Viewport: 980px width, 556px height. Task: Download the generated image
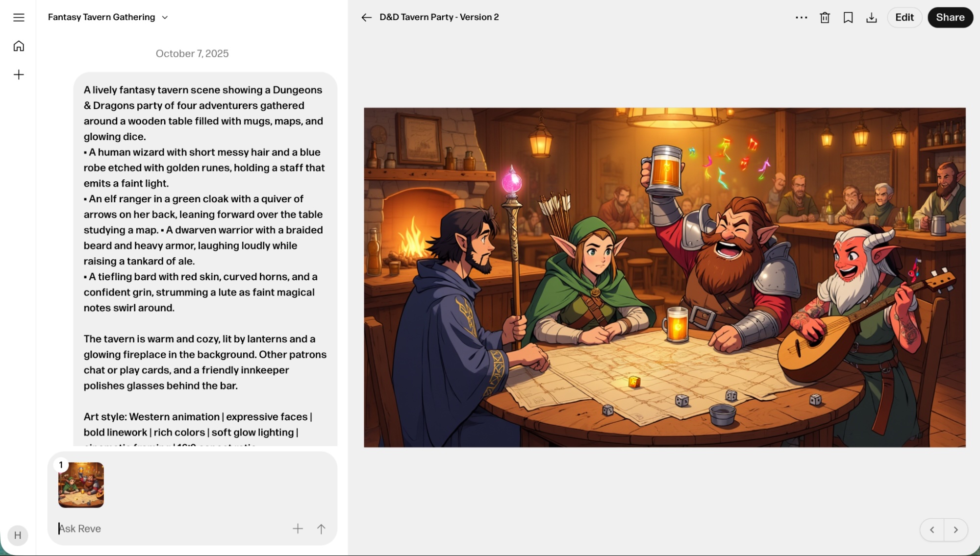point(871,18)
